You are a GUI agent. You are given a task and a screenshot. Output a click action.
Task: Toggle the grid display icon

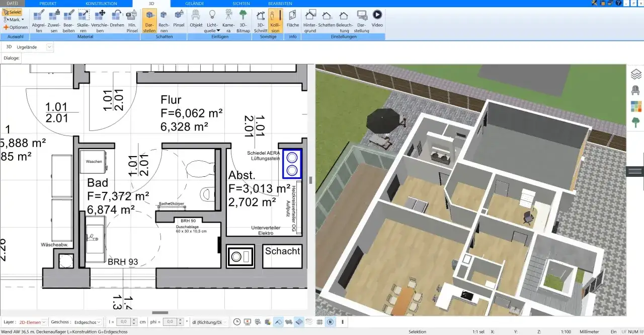(x=319, y=322)
